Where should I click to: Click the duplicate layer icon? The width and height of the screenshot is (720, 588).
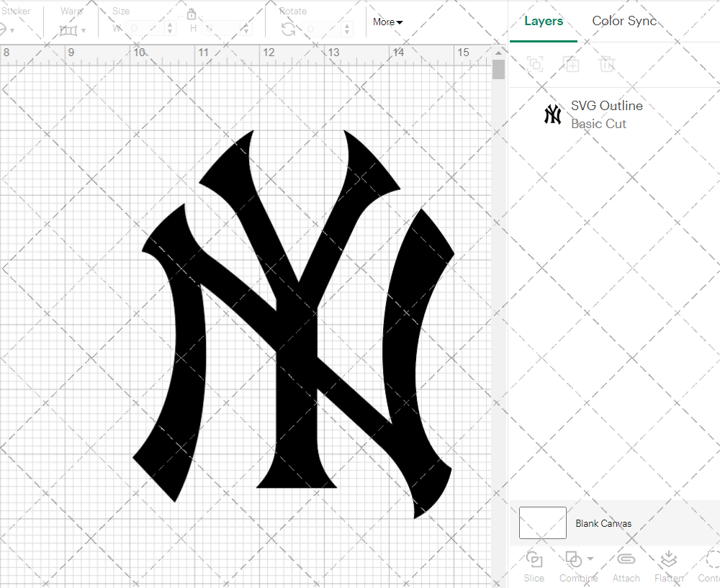click(x=572, y=64)
